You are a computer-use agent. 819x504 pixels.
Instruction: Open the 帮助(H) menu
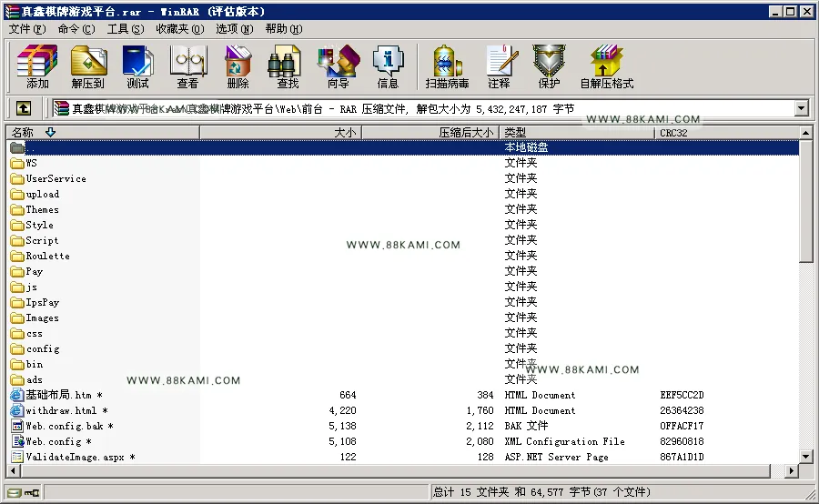coord(284,29)
